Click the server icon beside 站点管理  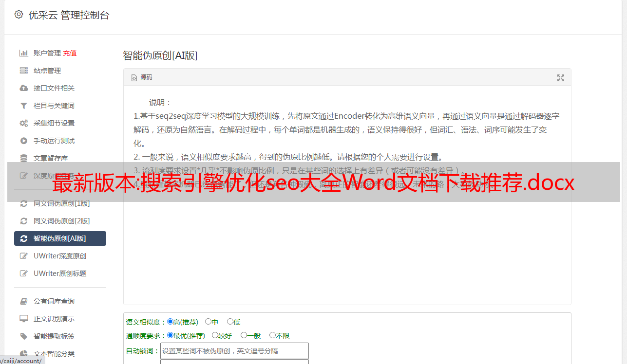tap(23, 71)
